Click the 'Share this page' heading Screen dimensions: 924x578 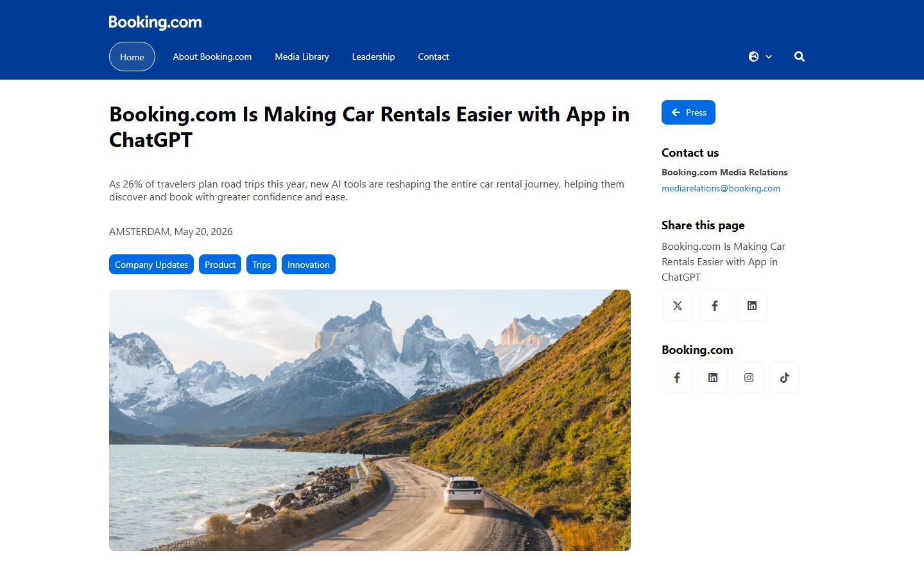[703, 225]
